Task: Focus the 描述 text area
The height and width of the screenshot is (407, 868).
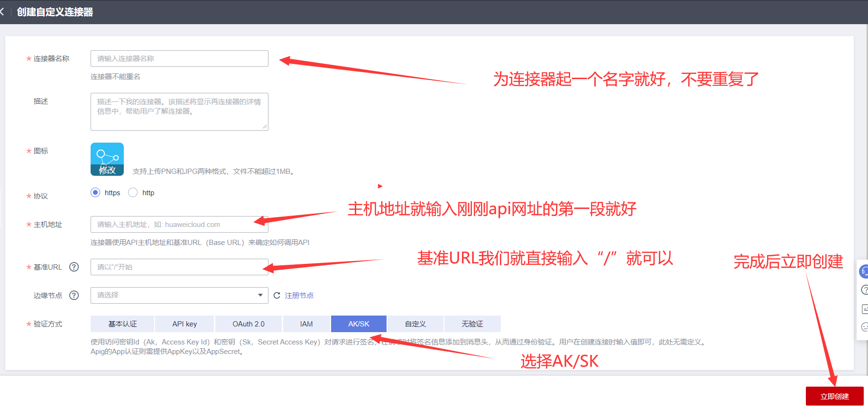Action: [179, 112]
